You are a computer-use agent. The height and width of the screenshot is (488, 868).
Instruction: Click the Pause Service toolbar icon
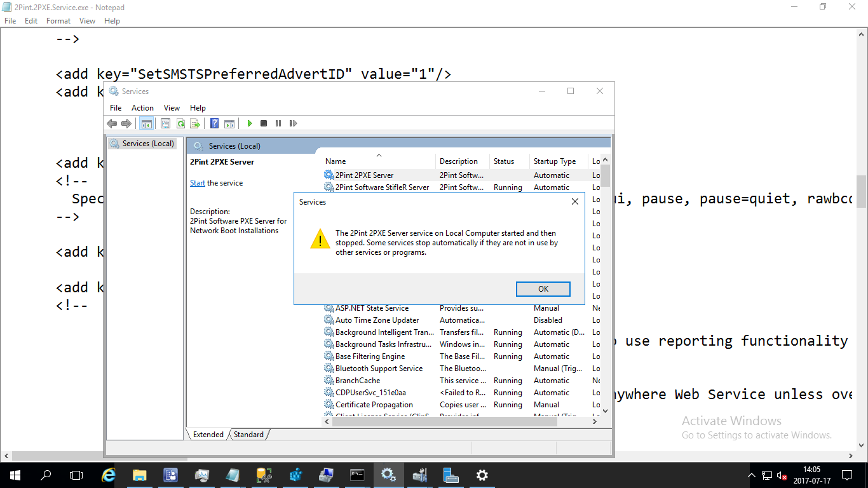click(278, 123)
